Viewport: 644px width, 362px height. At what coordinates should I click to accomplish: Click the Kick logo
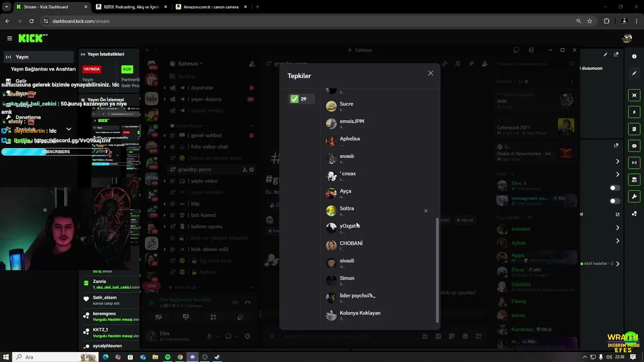point(33,38)
